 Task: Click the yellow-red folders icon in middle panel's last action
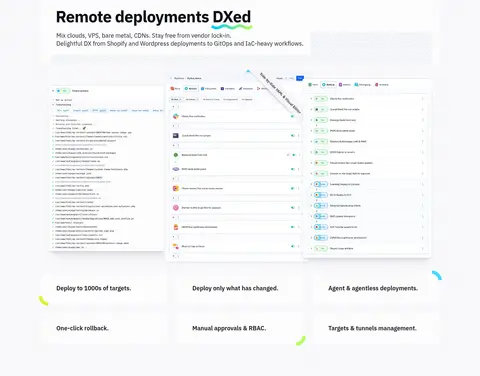(x=176, y=246)
